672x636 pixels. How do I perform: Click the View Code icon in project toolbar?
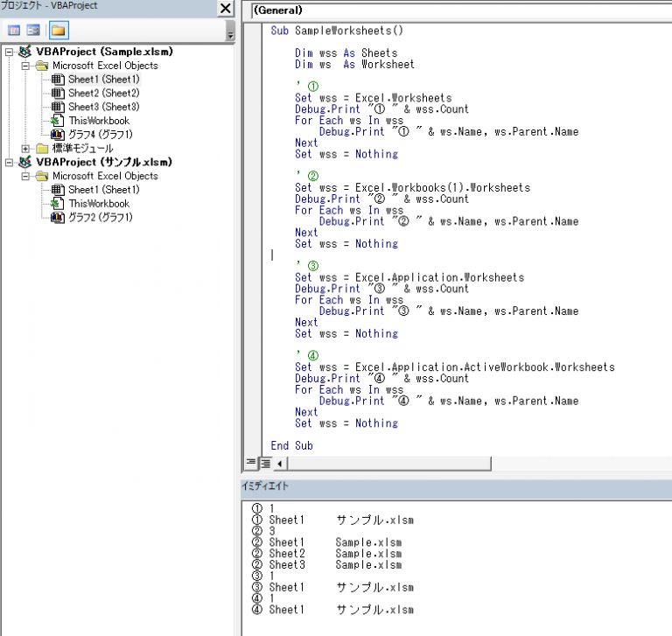point(14,31)
